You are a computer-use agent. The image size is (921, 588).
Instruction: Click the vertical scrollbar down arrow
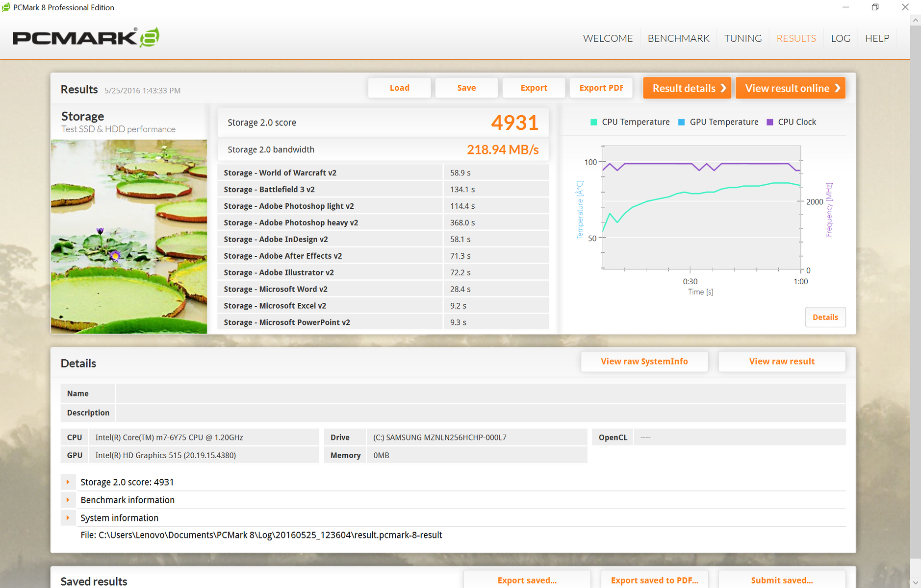click(915, 583)
